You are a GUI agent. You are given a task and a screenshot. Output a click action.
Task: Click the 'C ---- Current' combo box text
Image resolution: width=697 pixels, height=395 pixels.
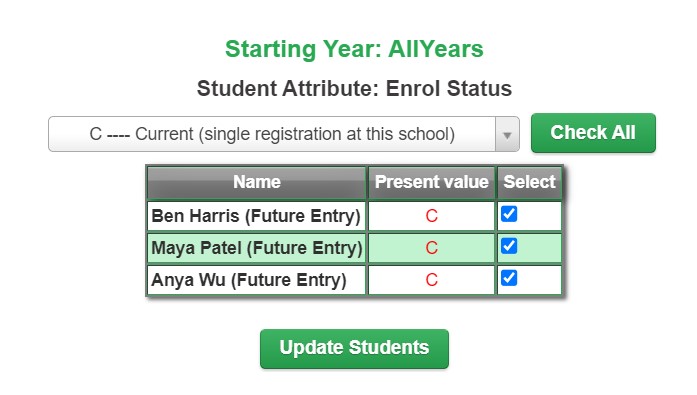[x=272, y=134]
